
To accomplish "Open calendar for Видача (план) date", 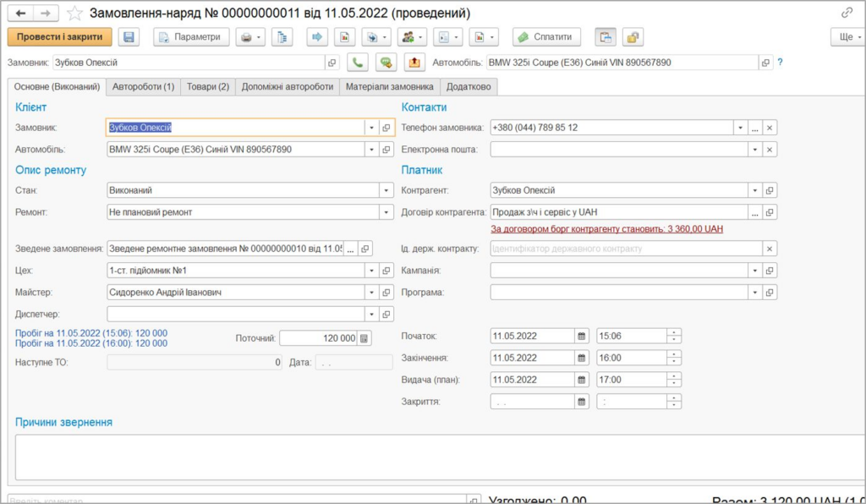I will click(x=581, y=380).
